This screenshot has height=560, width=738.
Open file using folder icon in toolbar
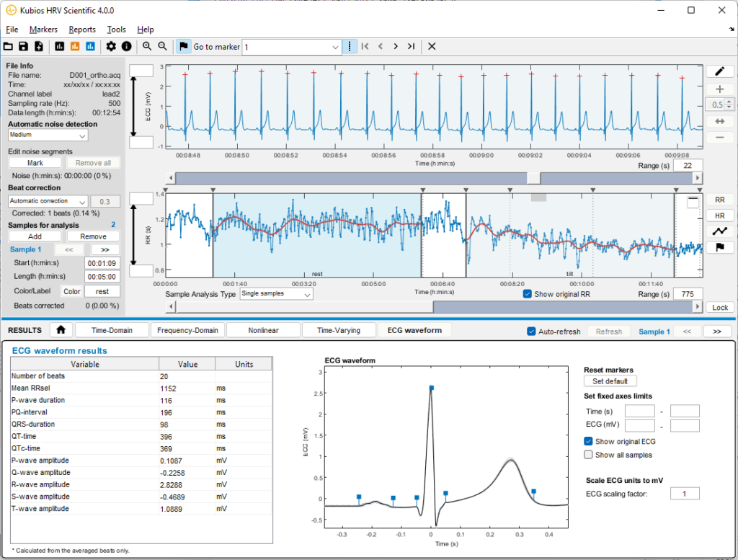(x=8, y=46)
